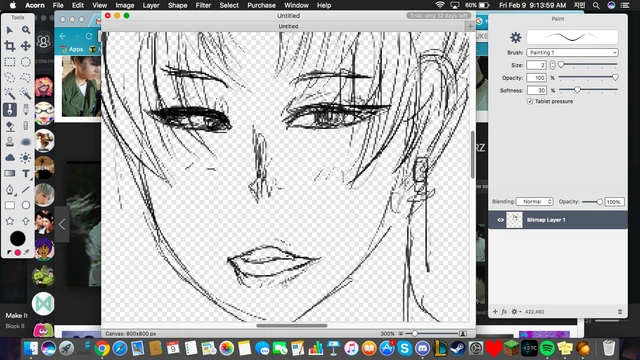Click the brush Opacity value field
Image resolution: width=640 pixels, height=360 pixels.
point(536,78)
